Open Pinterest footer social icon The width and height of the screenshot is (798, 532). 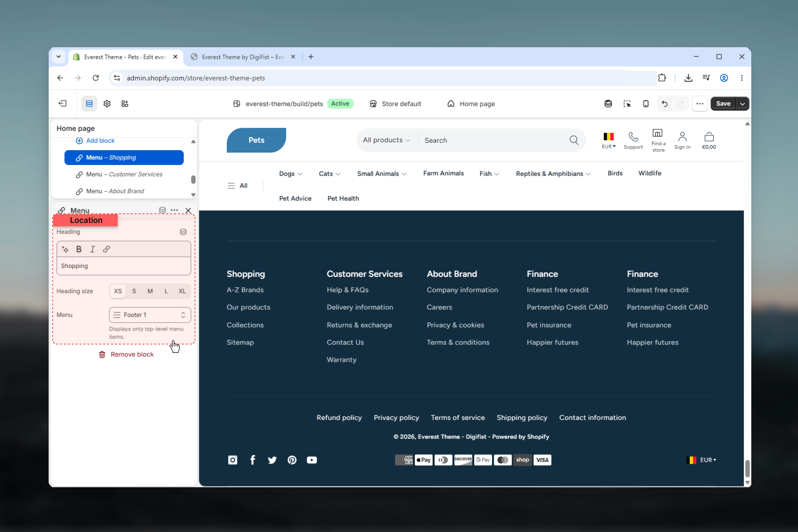tap(292, 460)
